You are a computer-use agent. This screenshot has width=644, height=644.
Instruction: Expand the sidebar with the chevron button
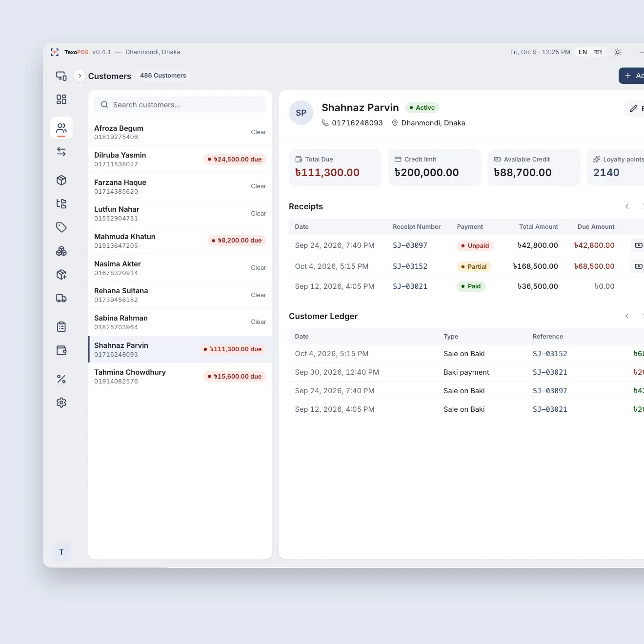80,76
